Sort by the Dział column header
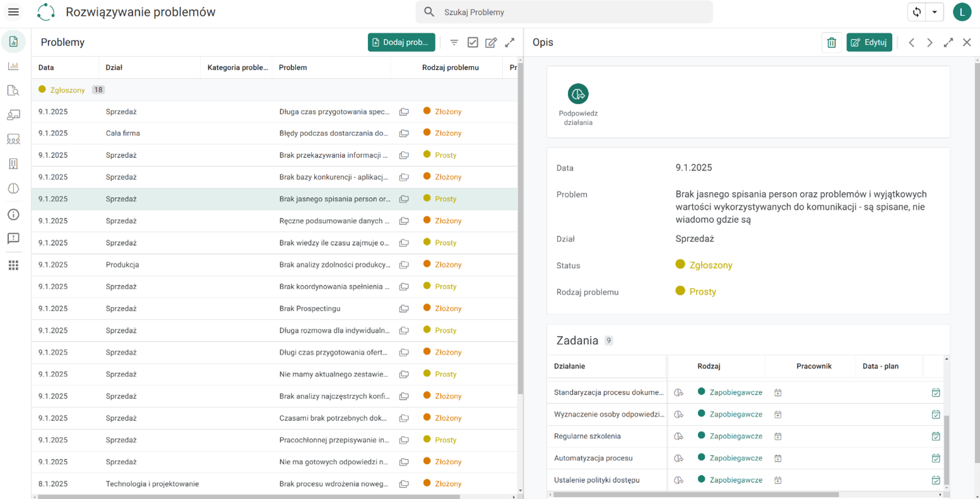Screen dimensions: 980x499 [114, 68]
